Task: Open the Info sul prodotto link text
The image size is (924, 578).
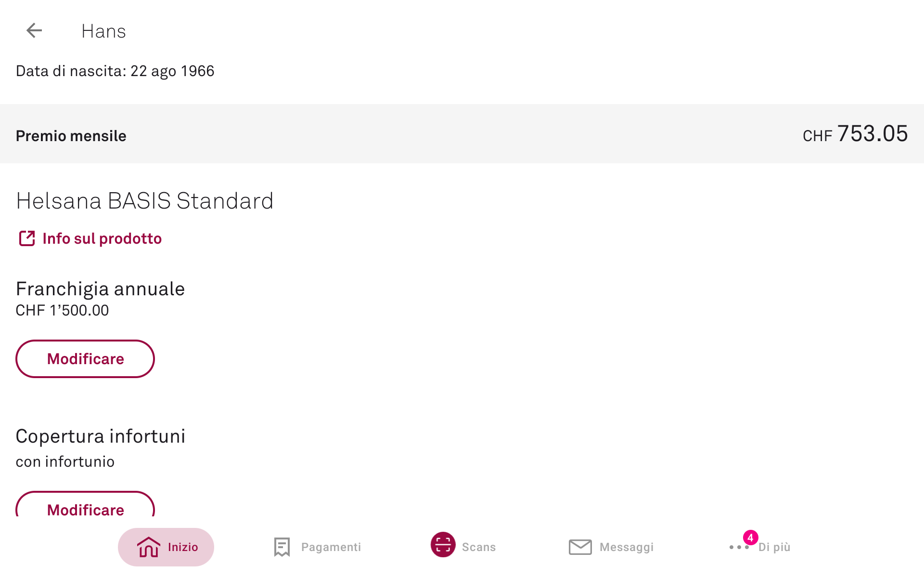Action: tap(102, 238)
